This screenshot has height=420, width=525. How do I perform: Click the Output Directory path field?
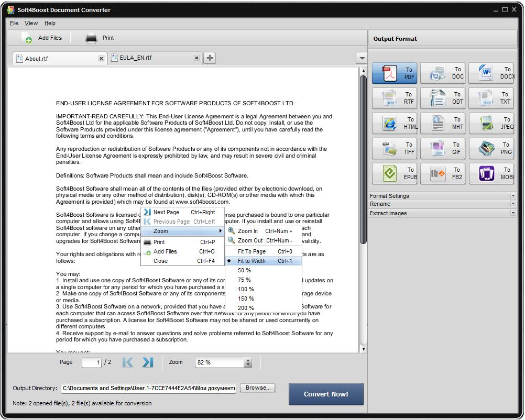(x=148, y=388)
